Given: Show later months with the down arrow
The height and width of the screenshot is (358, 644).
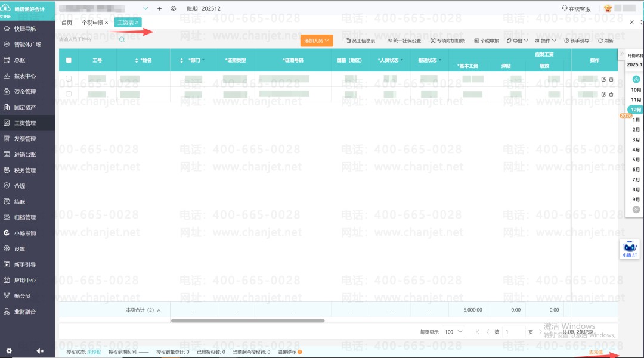Looking at the screenshot, I should [636, 210].
